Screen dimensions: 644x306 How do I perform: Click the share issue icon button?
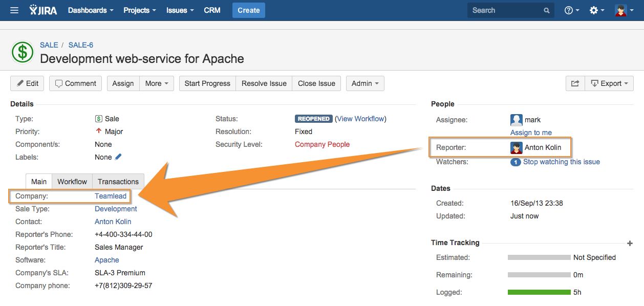(575, 83)
